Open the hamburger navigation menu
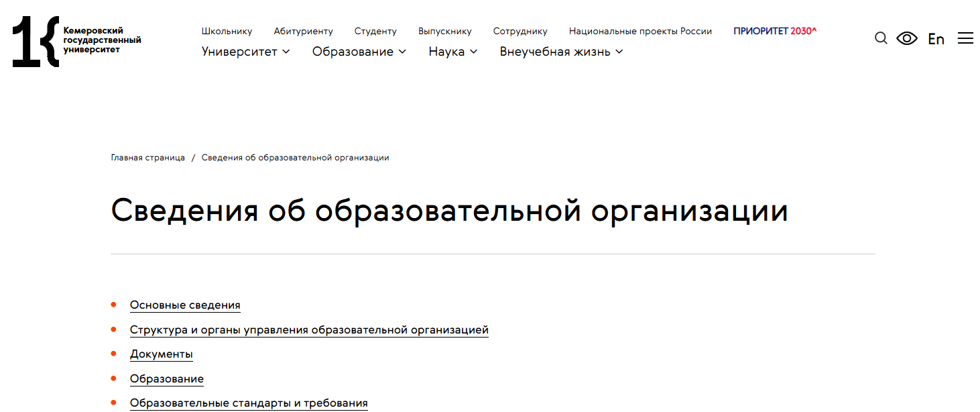 click(965, 38)
